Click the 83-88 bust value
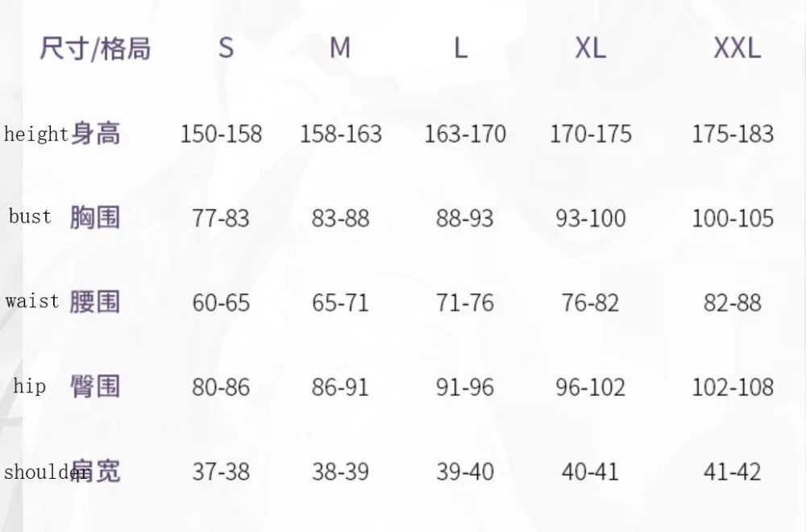The height and width of the screenshot is (532, 806). [x=340, y=218]
